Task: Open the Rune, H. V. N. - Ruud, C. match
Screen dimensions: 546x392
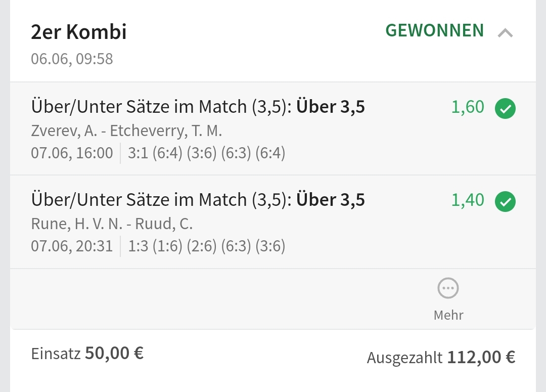Action: 112,224
